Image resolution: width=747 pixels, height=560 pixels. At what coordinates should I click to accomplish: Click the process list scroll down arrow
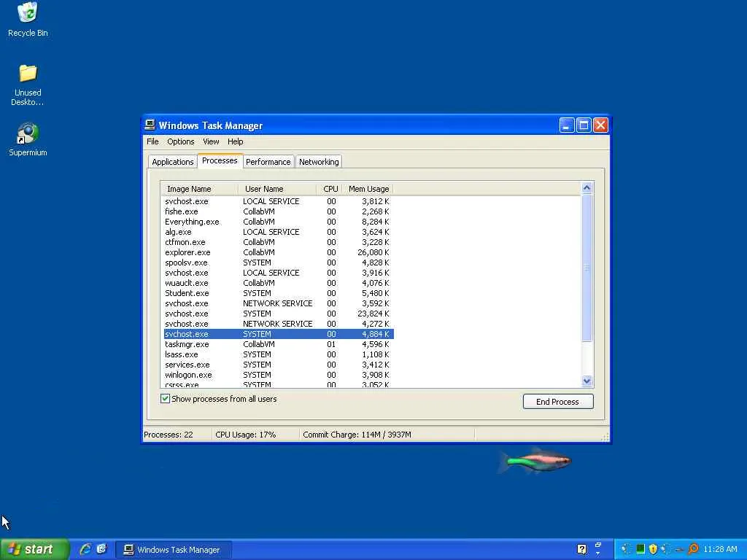pos(587,381)
